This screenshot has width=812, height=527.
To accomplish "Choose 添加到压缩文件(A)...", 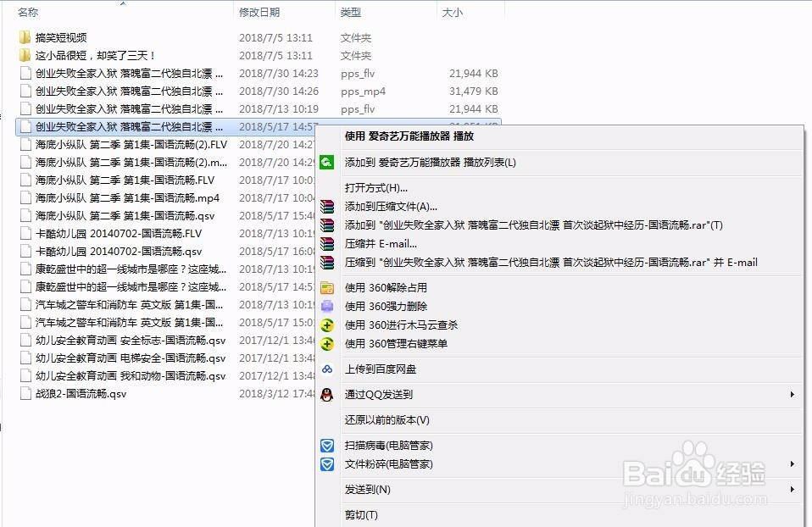I will [391, 207].
